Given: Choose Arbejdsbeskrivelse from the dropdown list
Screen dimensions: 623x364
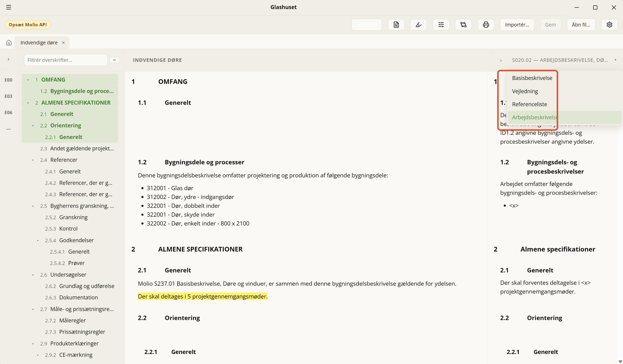Looking at the screenshot, I should click(565, 117).
